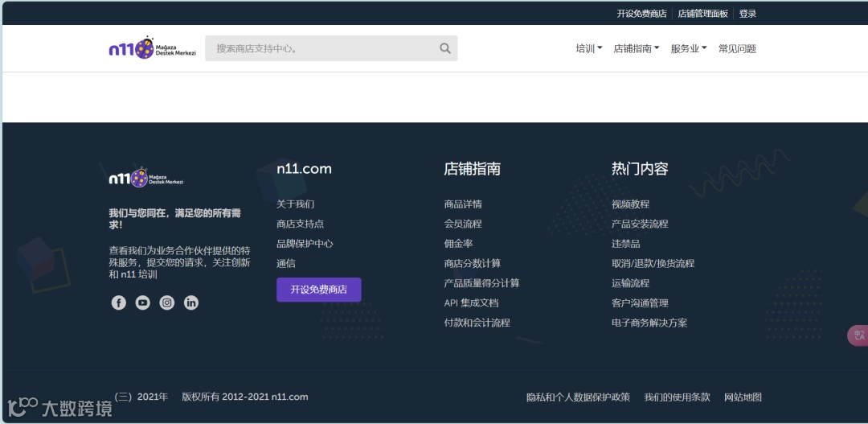The height and width of the screenshot is (424, 868).
Task: Open the 取消/退款/换货流程 link
Action: (653, 264)
